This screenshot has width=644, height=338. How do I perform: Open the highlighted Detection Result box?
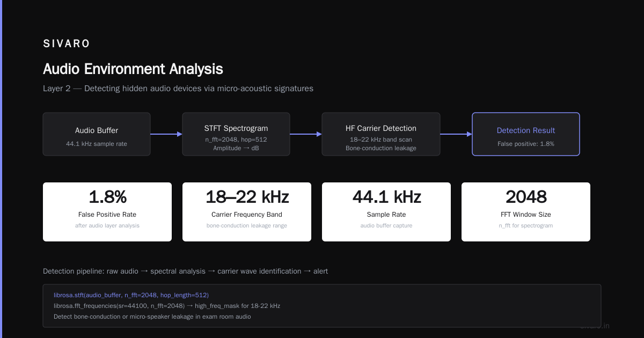tap(526, 134)
